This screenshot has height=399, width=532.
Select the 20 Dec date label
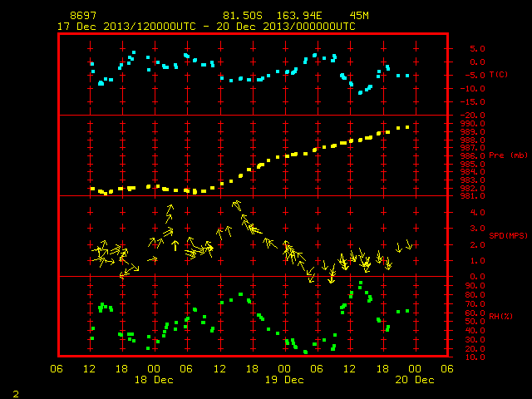(x=415, y=380)
